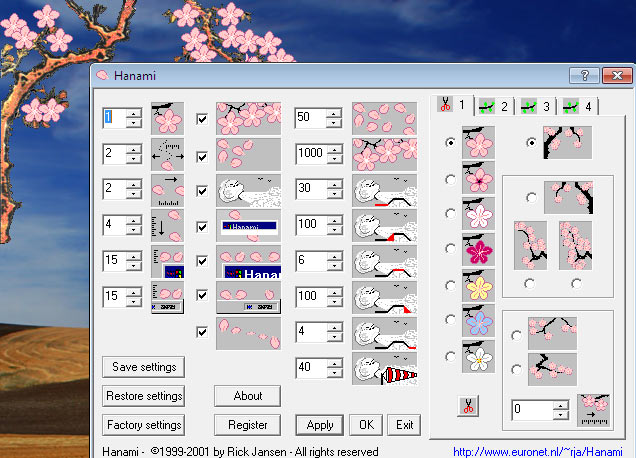Decrease the value 4 spinner beside wind end icon
The height and width of the screenshot is (458, 636).
pyautogui.click(x=335, y=337)
